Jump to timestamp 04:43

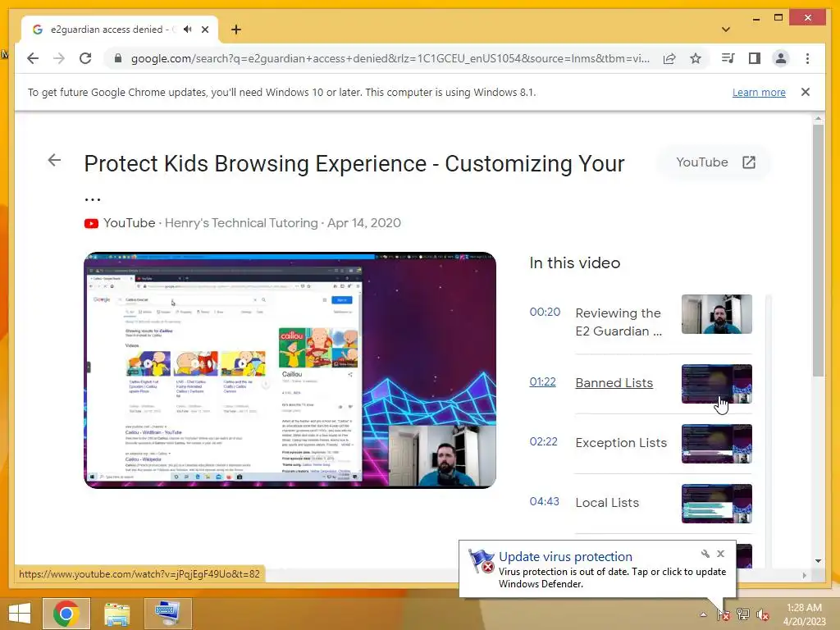click(545, 501)
